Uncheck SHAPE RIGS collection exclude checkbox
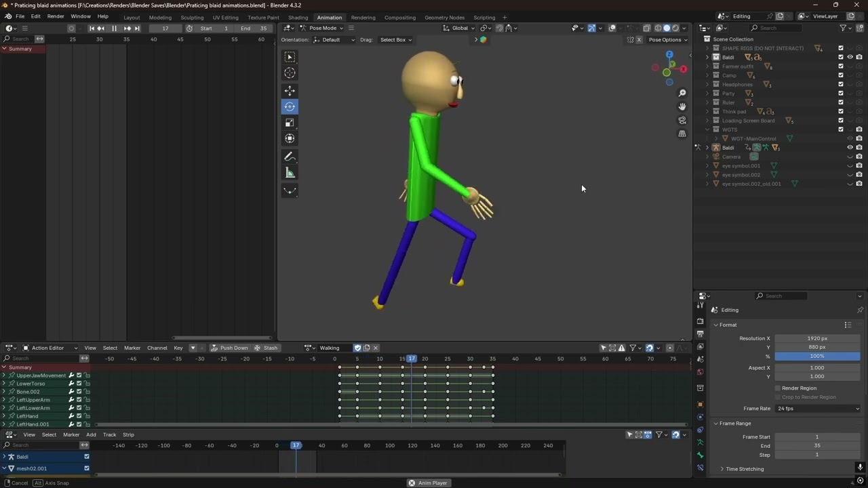The height and width of the screenshot is (488, 868). pyautogui.click(x=841, y=48)
